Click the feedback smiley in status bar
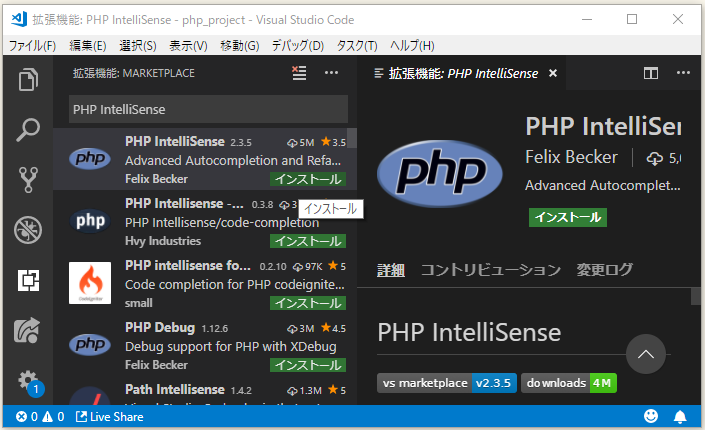The height and width of the screenshot is (430, 705). pos(651,417)
